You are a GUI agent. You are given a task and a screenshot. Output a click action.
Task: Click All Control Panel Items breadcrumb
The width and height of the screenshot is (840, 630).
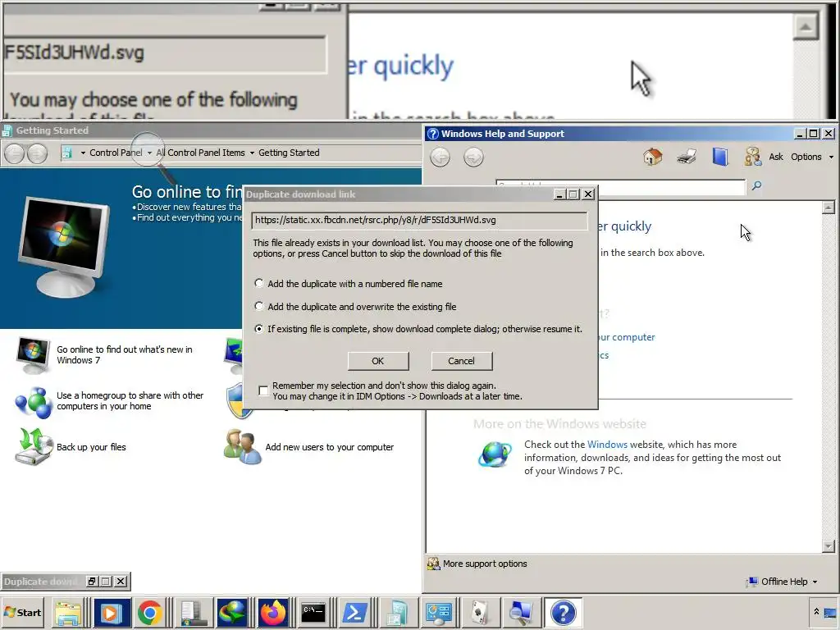tap(200, 153)
